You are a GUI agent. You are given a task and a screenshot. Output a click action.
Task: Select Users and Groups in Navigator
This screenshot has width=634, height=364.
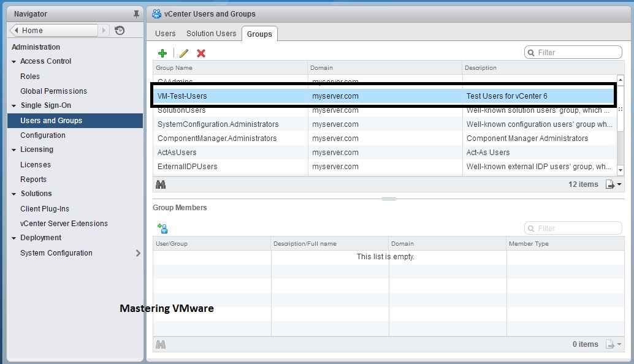[75, 120]
